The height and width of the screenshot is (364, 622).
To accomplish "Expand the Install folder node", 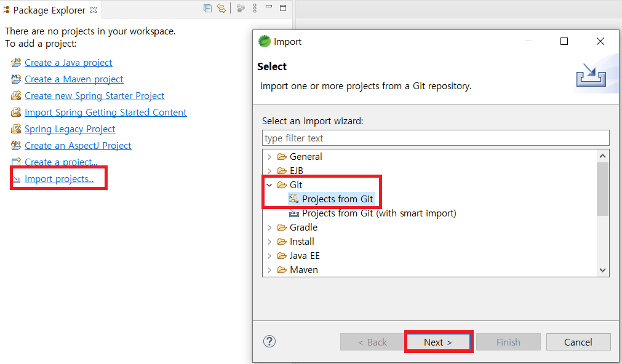I will click(x=269, y=242).
